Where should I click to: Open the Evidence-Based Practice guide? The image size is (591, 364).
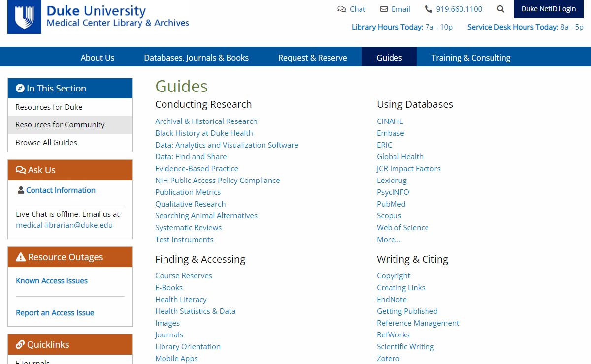[197, 168]
